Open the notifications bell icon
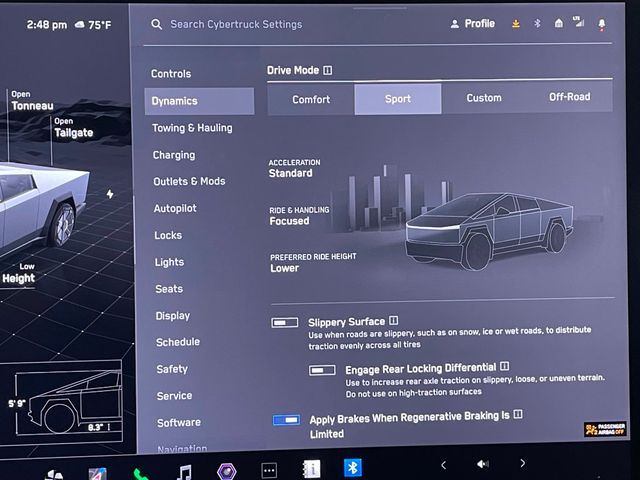Image resolution: width=640 pixels, height=480 pixels. tap(602, 24)
